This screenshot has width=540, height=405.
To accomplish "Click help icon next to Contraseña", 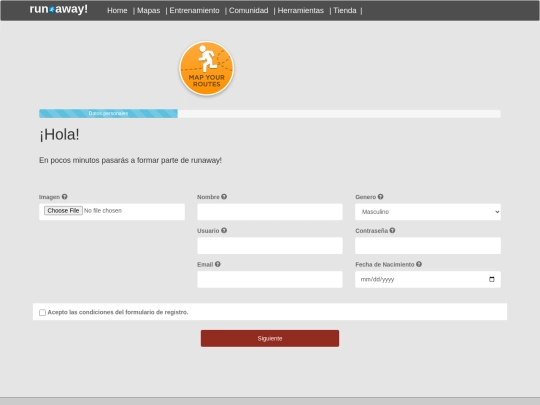I will tap(392, 230).
